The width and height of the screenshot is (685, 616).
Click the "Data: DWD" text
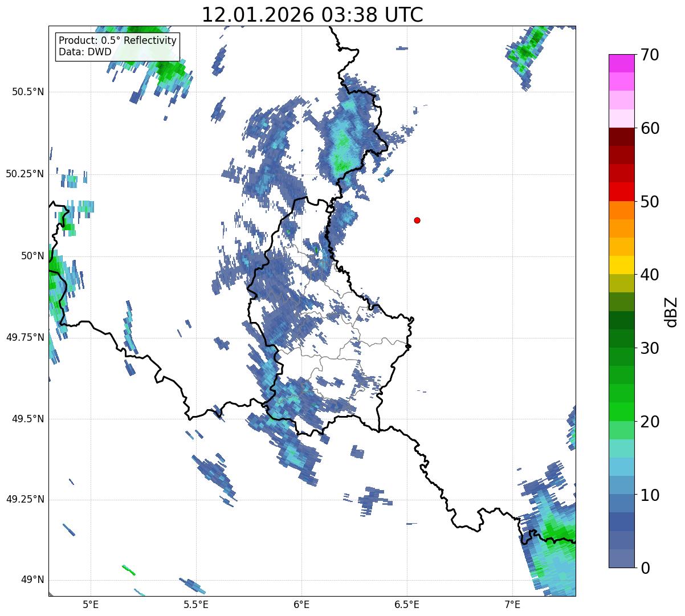tap(85, 52)
